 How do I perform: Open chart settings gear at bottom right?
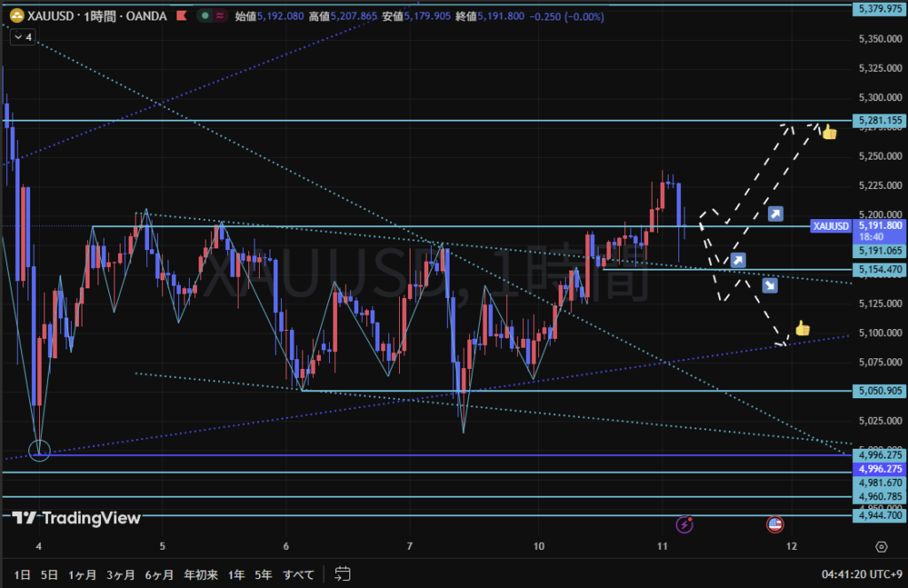pos(881,546)
